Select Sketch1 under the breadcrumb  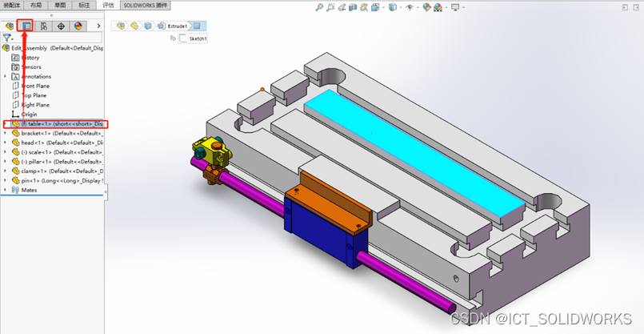193,38
